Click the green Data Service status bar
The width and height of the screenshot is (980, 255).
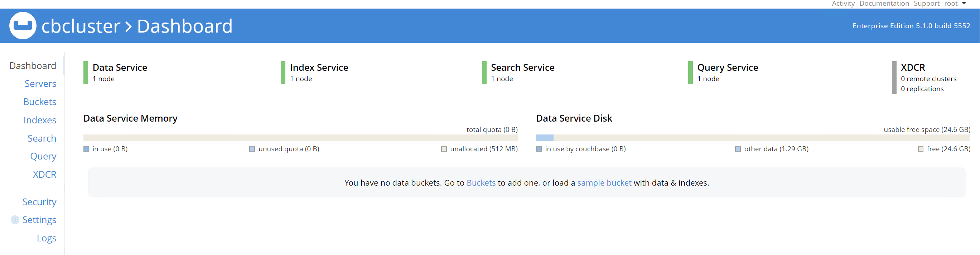tap(86, 72)
